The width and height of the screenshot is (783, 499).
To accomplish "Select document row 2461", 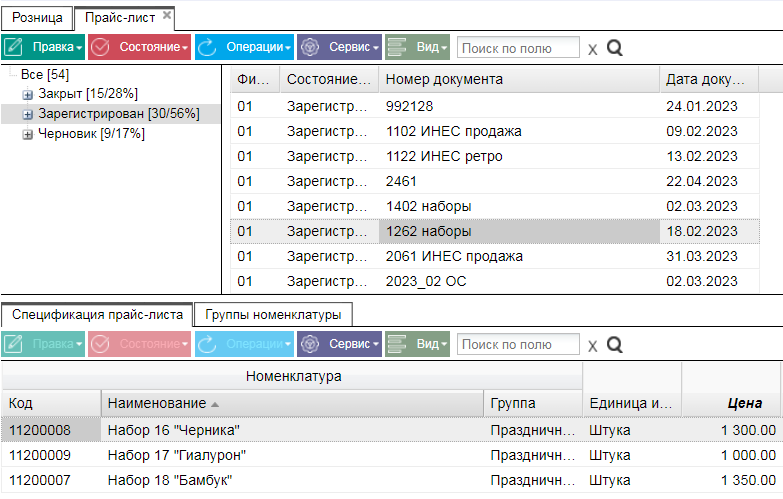I will (495, 181).
